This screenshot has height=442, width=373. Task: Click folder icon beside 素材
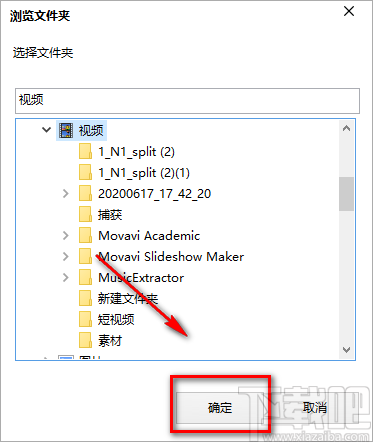pyautogui.click(x=86, y=340)
